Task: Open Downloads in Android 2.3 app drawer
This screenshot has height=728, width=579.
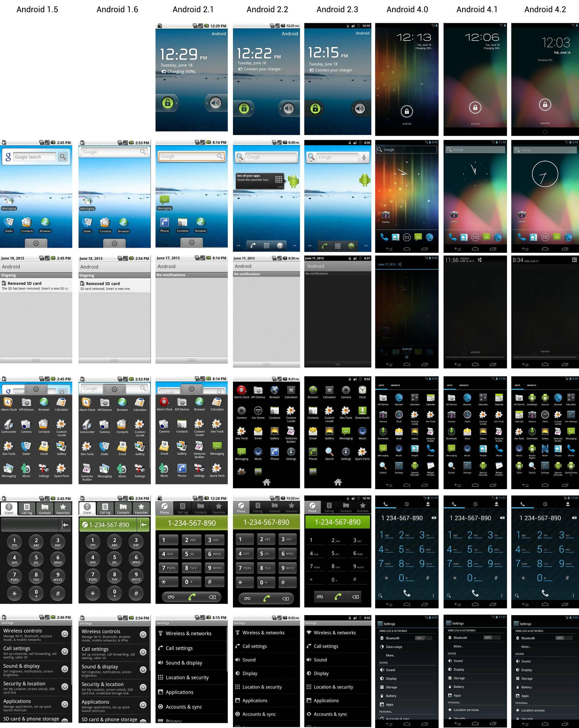Action: point(362,413)
